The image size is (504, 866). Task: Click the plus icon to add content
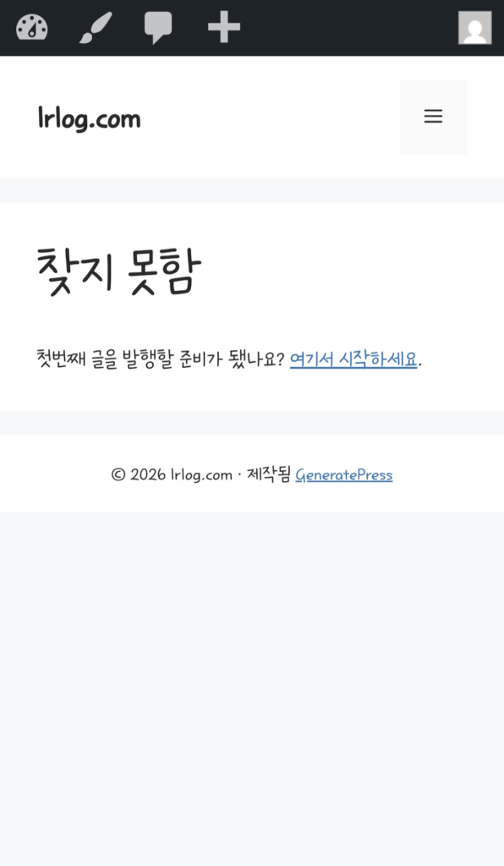(223, 27)
